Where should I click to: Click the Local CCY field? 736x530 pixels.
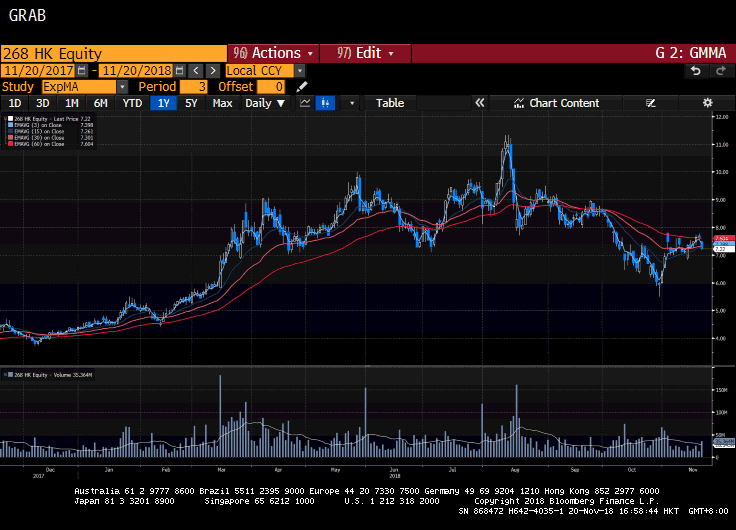260,71
